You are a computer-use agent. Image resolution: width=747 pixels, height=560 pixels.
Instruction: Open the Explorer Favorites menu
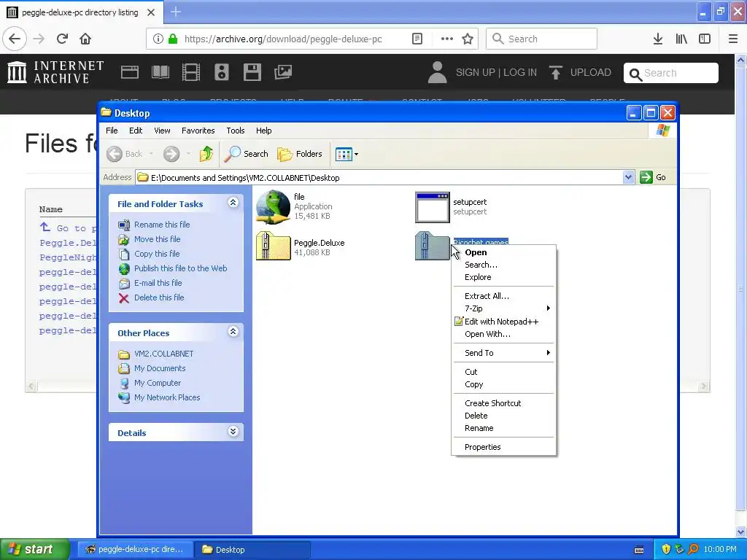pyautogui.click(x=198, y=131)
